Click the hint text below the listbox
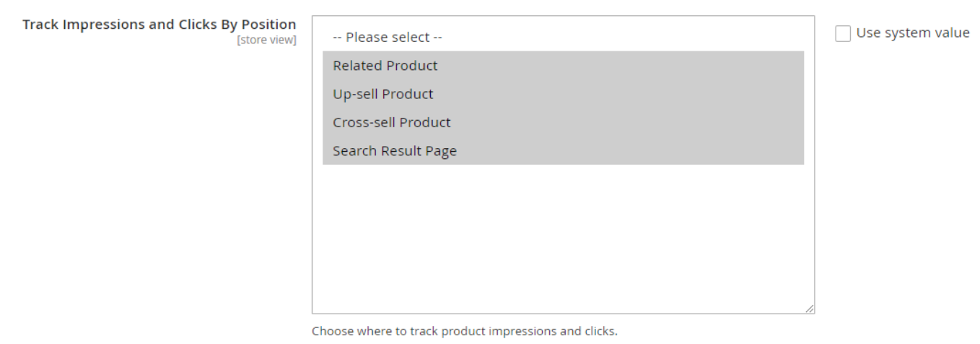 (x=465, y=333)
